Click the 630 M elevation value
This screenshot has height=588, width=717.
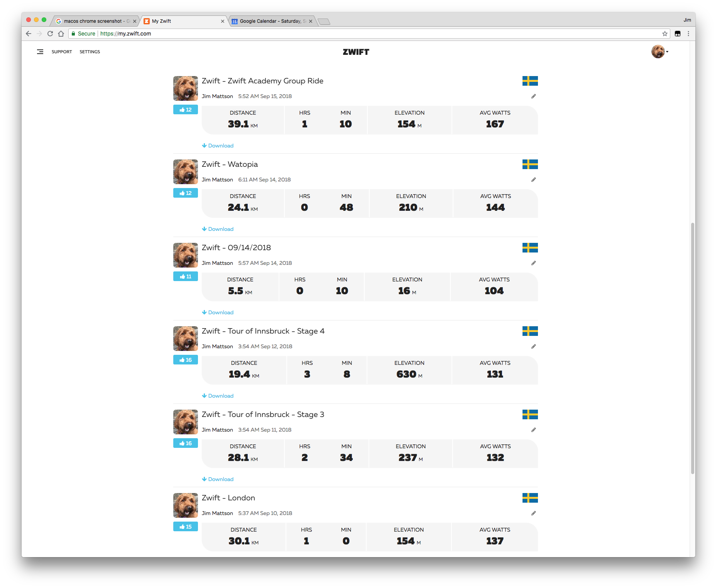pyautogui.click(x=409, y=374)
